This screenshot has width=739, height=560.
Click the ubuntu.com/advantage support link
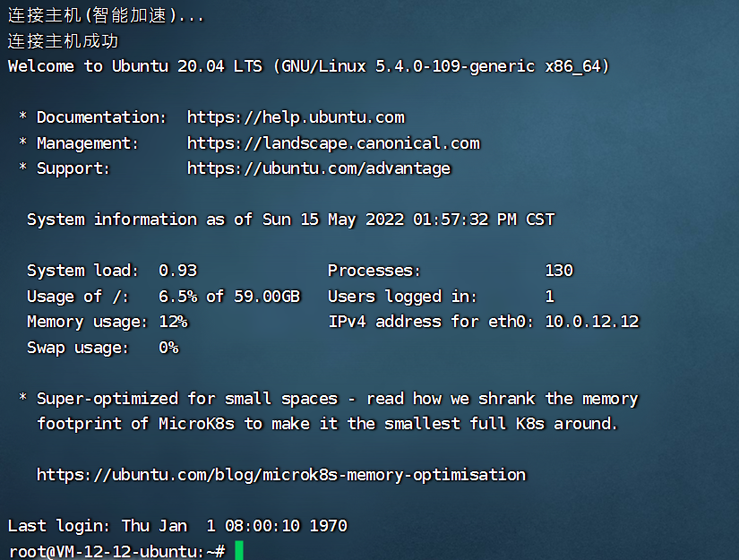pyautogui.click(x=319, y=168)
